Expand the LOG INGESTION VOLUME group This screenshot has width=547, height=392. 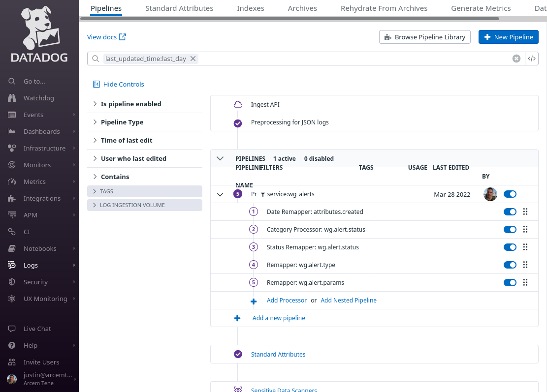pos(144,205)
